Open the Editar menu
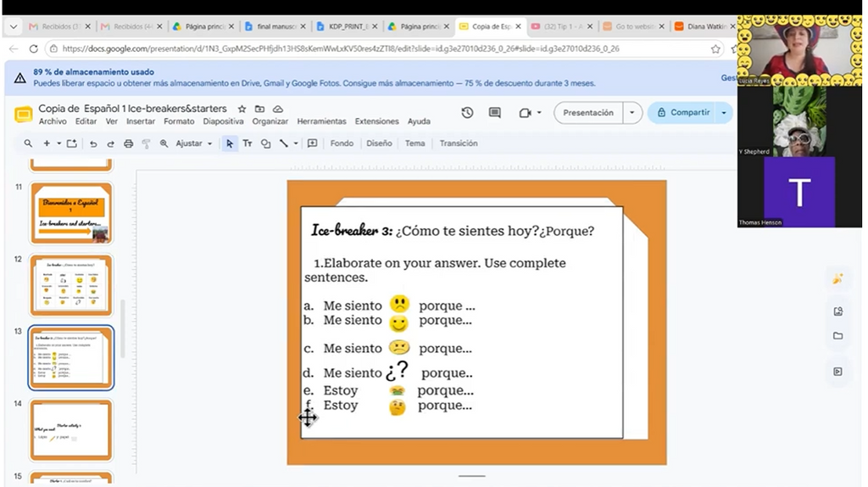This screenshot has width=868, height=487. [x=86, y=121]
